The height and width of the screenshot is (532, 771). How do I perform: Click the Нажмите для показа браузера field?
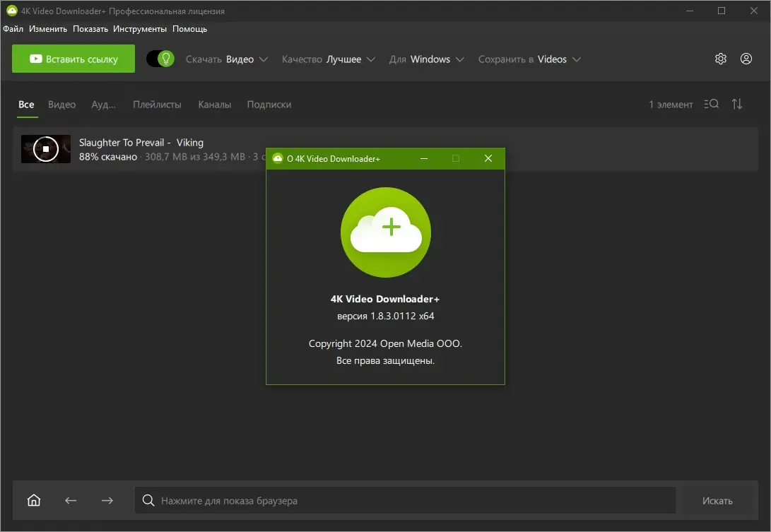coord(405,500)
